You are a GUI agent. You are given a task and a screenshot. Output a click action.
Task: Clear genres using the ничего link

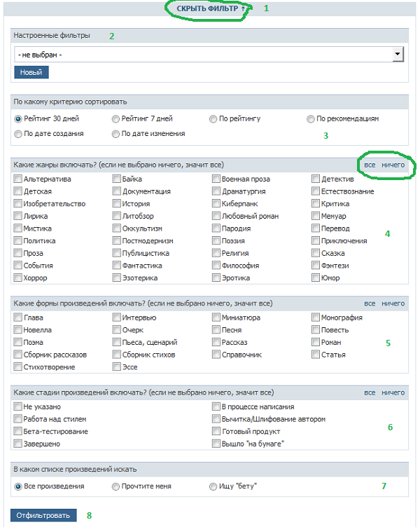[393, 165]
